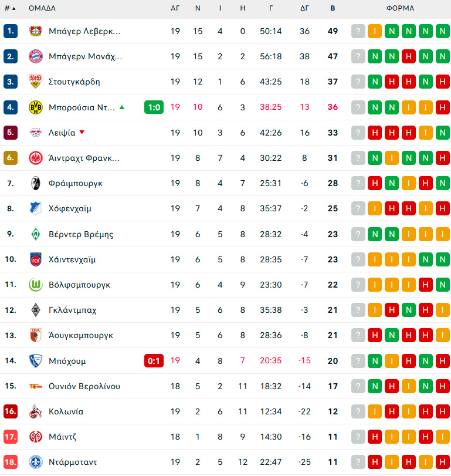Click the grey ? upcoming match badge for Darmstadt
Viewport: 451px width, 476px height.
pos(358,462)
